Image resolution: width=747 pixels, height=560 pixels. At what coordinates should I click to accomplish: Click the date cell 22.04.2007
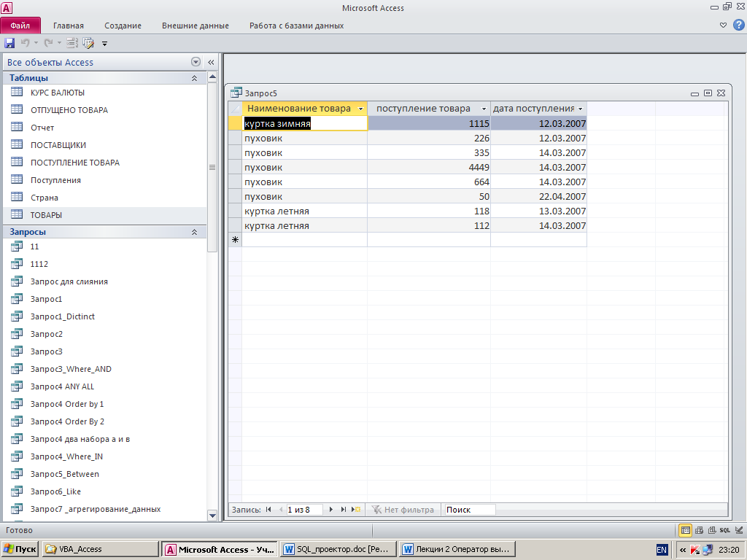pos(538,196)
